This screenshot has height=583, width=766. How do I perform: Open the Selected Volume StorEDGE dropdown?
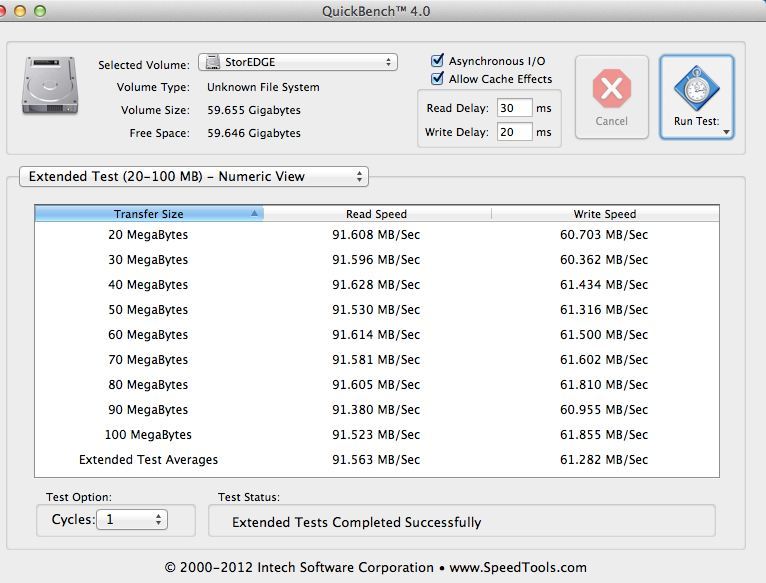tap(298, 63)
